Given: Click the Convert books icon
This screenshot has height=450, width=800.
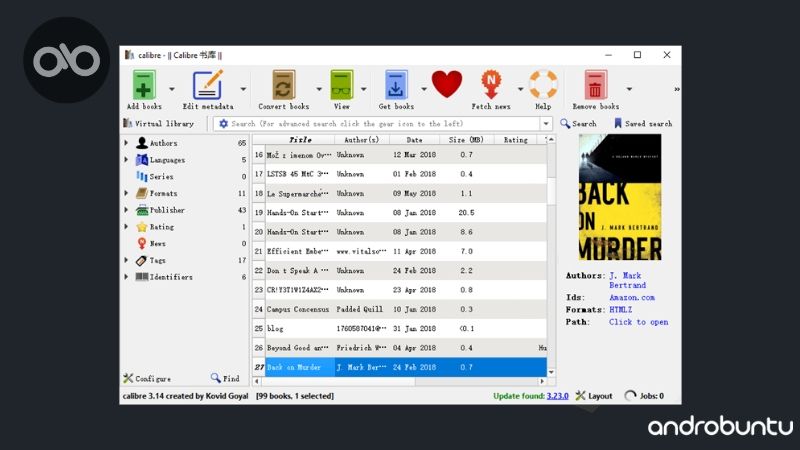Looking at the screenshot, I should coord(284,84).
